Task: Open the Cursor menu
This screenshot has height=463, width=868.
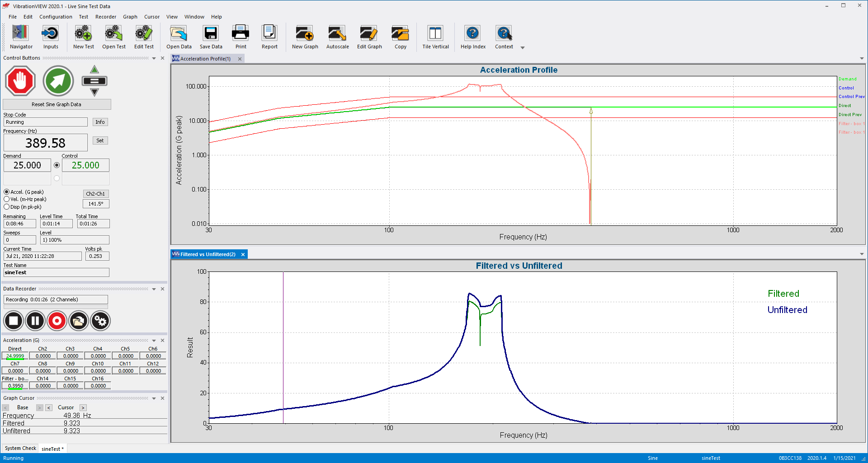Action: tap(152, 17)
